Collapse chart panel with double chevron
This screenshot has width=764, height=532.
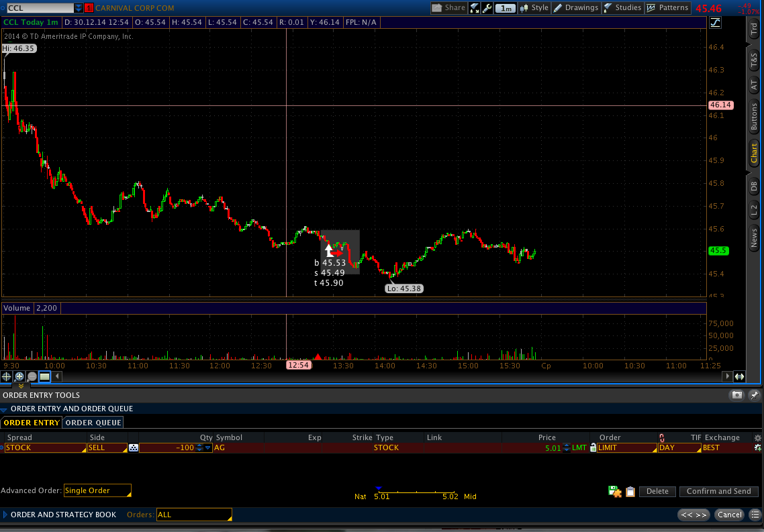(x=21, y=386)
